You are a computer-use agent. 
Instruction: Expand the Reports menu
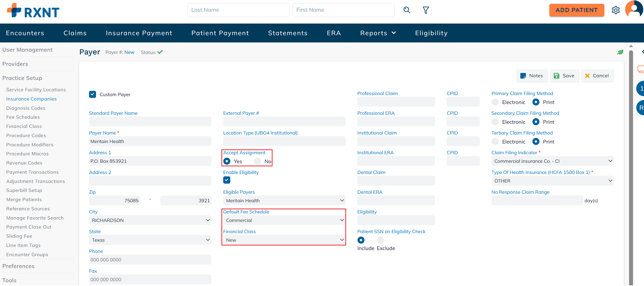(x=378, y=33)
